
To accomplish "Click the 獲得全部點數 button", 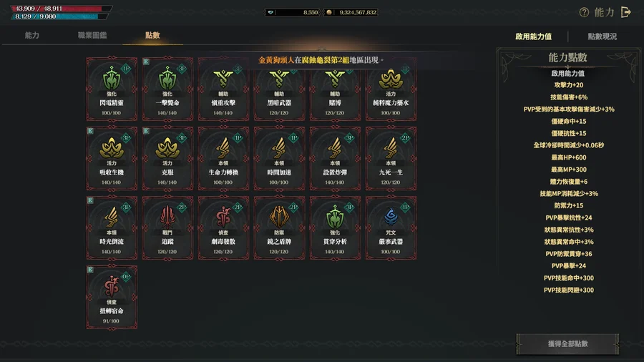I will [567, 343].
